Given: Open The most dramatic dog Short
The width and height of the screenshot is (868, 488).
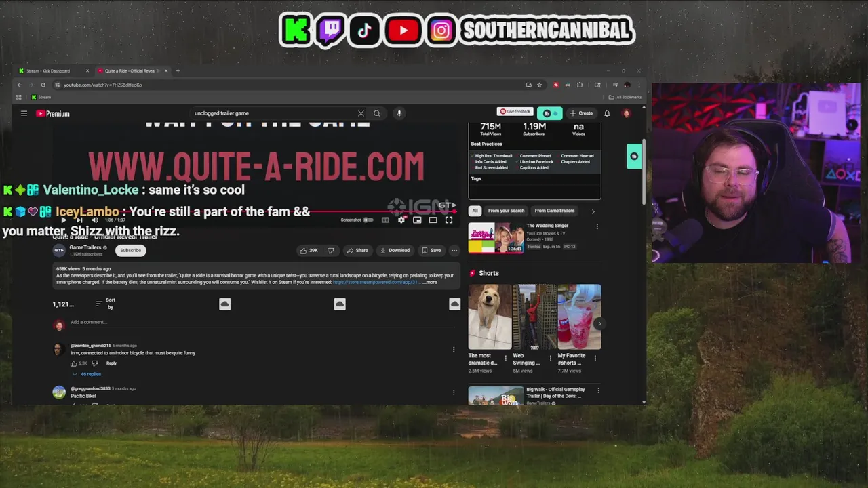Looking at the screenshot, I should tap(490, 317).
